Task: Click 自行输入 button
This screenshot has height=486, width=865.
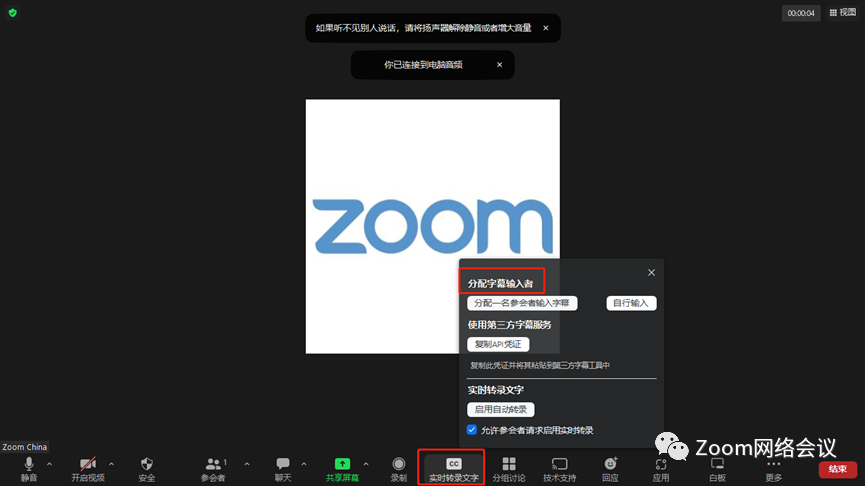Action: (631, 303)
